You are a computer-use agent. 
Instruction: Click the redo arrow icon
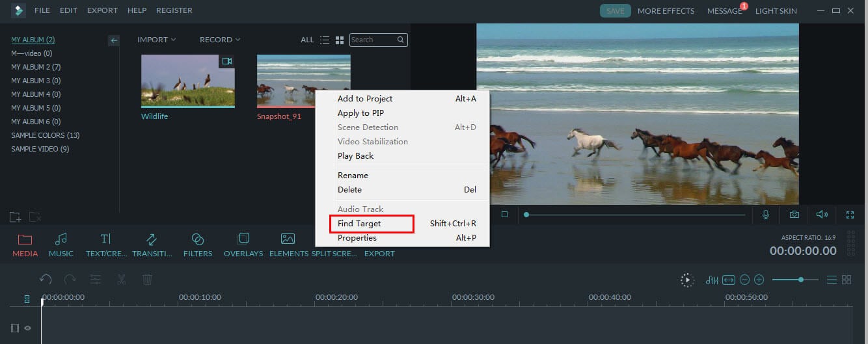[70, 280]
